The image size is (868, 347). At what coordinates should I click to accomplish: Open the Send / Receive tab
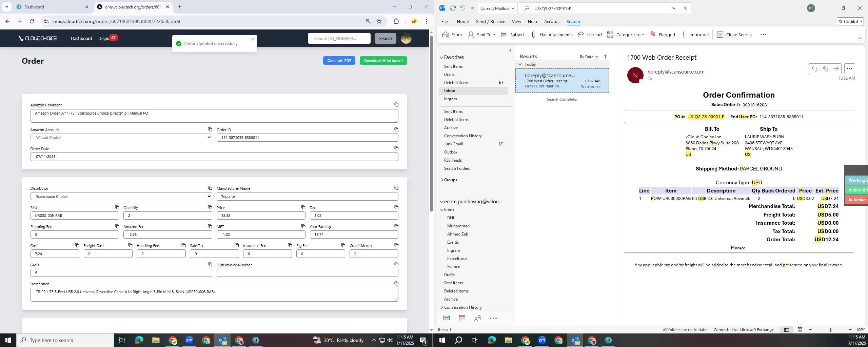(x=490, y=21)
